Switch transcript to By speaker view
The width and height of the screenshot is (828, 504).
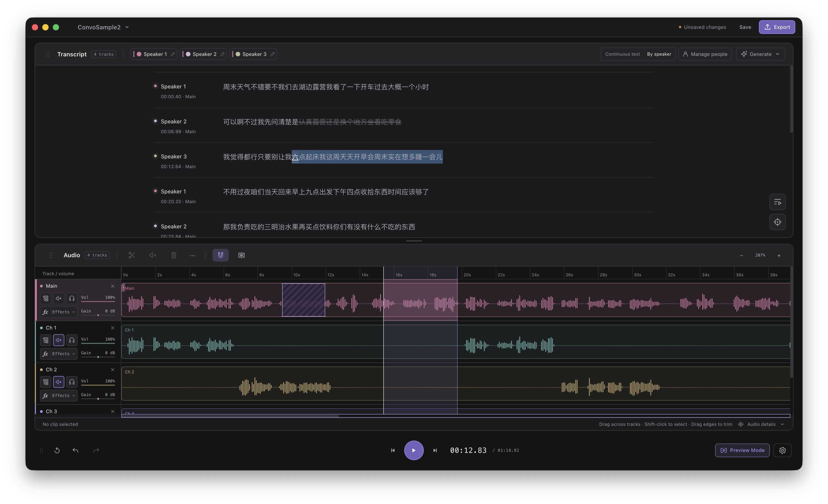click(659, 54)
